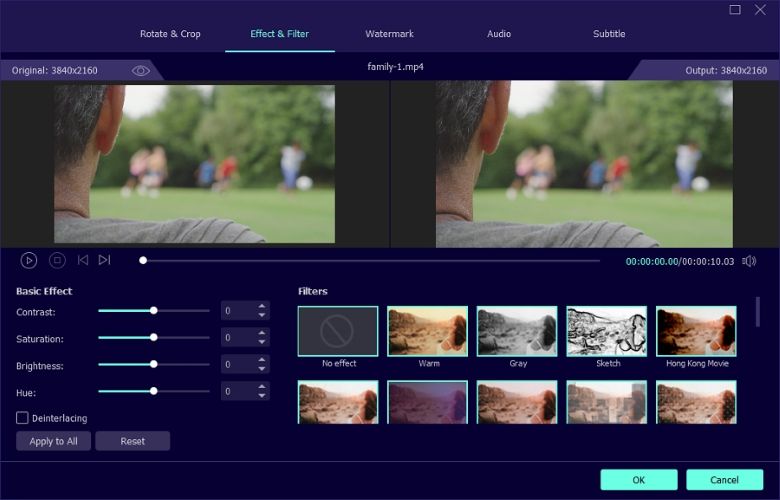The height and width of the screenshot is (500, 780).
Task: Choose the Hong Kong Movie filter
Action: click(696, 331)
